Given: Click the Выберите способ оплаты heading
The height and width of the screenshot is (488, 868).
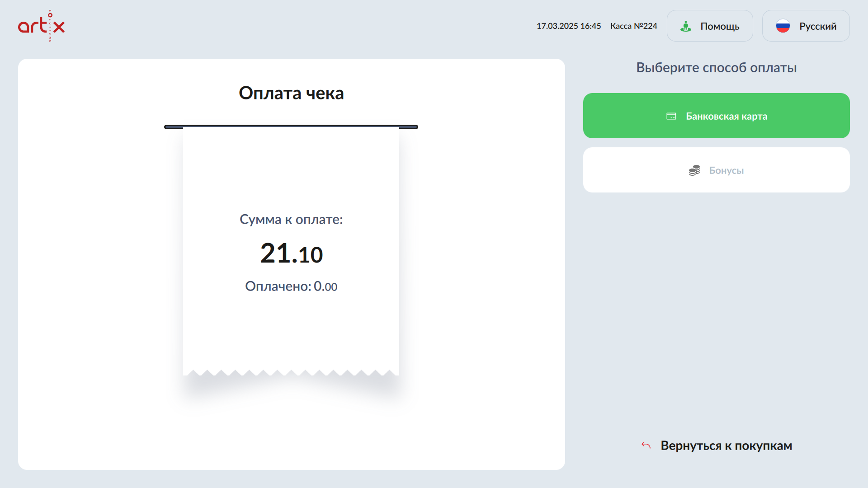Looking at the screenshot, I should click(x=716, y=68).
